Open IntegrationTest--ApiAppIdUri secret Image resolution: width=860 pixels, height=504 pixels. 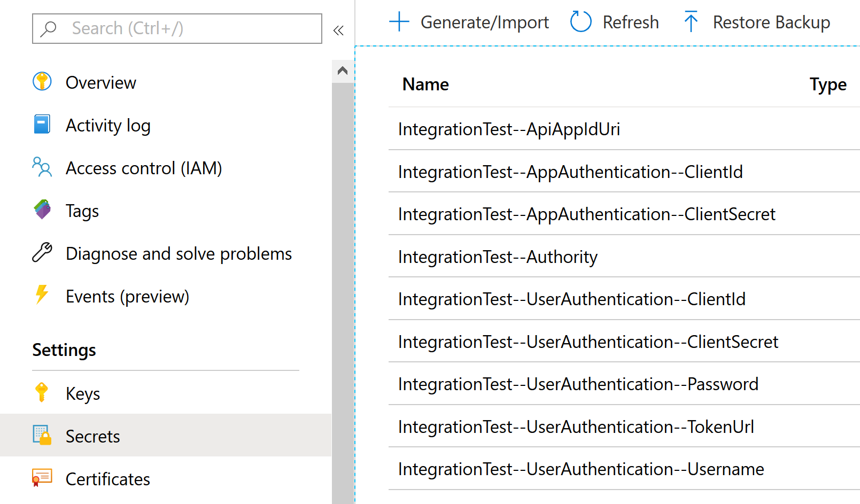tap(509, 129)
